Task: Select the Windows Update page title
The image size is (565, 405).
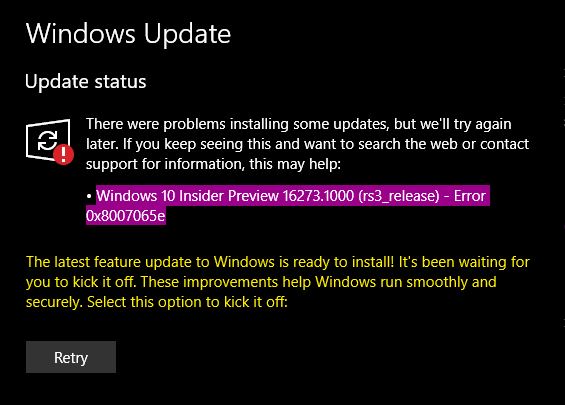Action: (128, 34)
